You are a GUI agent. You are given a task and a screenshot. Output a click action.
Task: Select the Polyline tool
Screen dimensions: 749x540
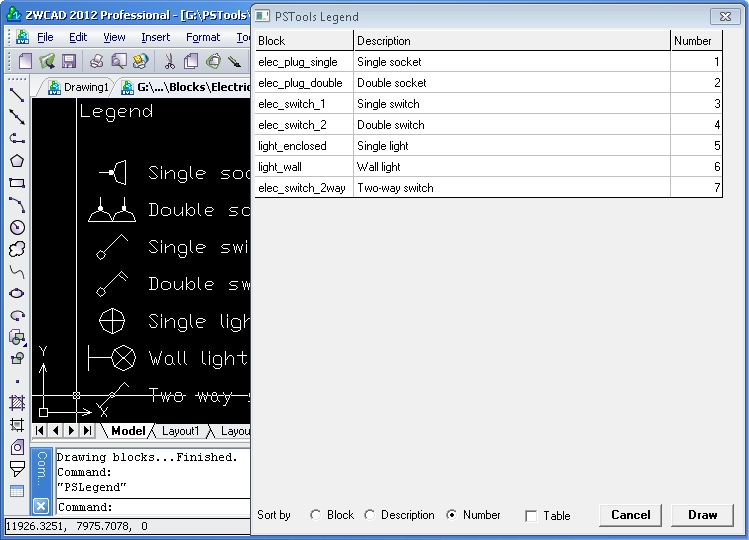17,139
